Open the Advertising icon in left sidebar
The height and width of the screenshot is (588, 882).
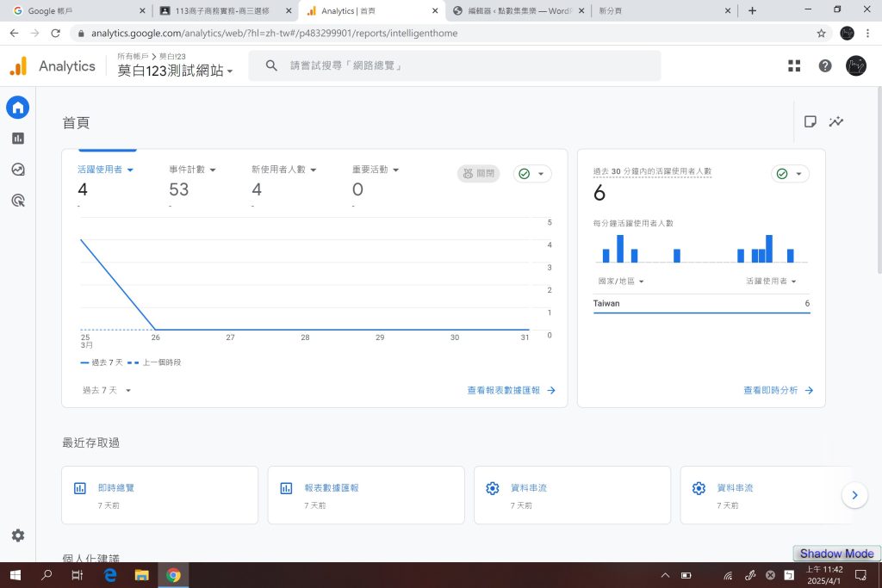[17, 201]
